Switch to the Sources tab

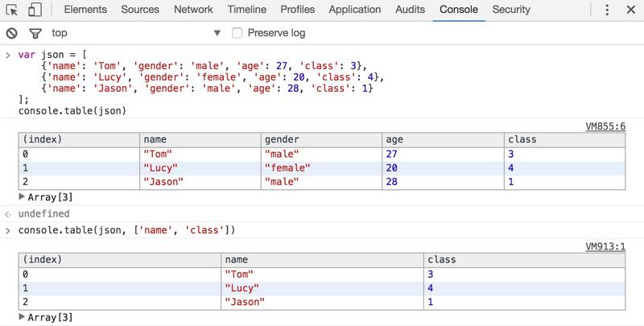140,10
